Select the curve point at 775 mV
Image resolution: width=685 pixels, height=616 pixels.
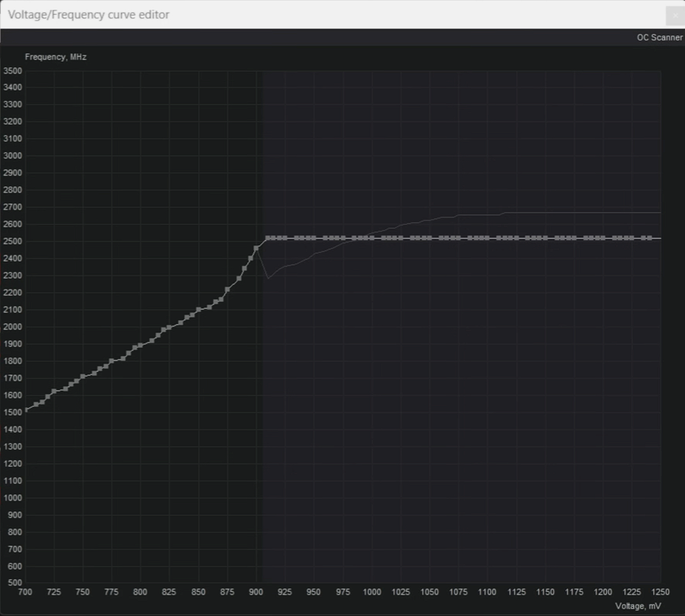pos(112,361)
